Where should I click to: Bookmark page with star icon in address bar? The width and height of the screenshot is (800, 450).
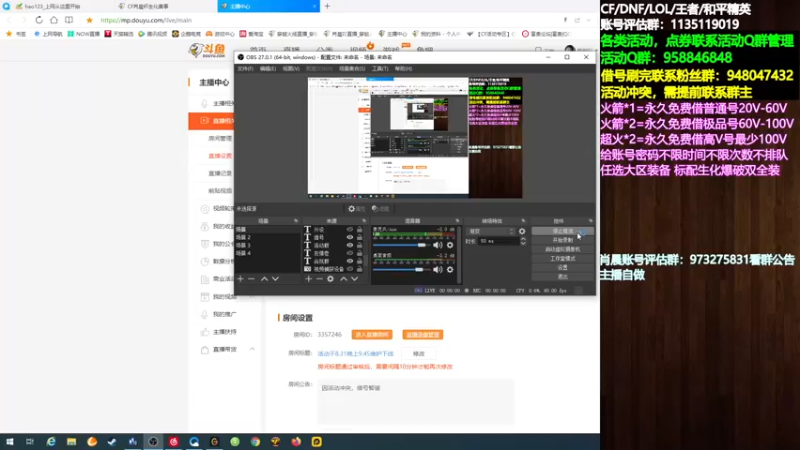point(89,20)
